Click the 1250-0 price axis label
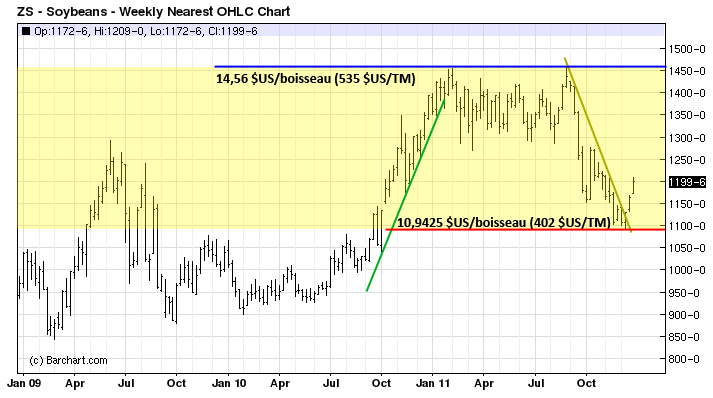Screen dimensions: 713x398 coord(687,160)
